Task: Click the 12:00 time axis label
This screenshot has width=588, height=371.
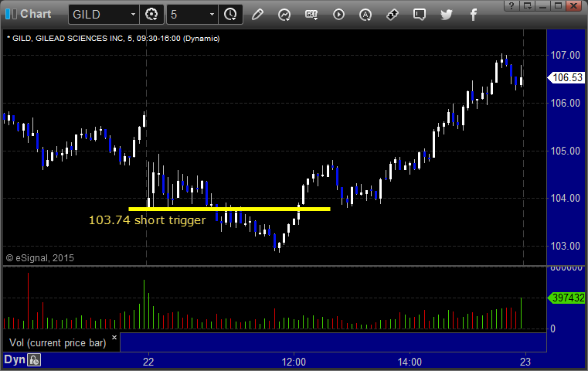Action: (294, 362)
